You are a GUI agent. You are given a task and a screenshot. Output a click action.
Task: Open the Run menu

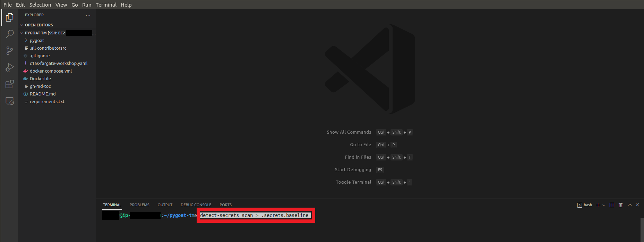87,5
